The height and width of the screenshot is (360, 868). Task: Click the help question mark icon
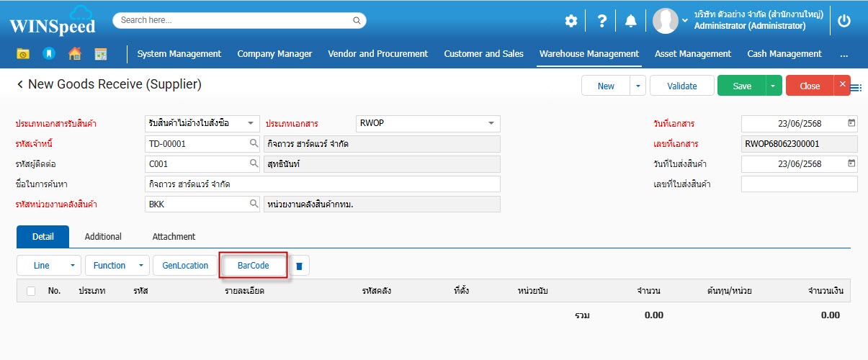pyautogui.click(x=601, y=21)
